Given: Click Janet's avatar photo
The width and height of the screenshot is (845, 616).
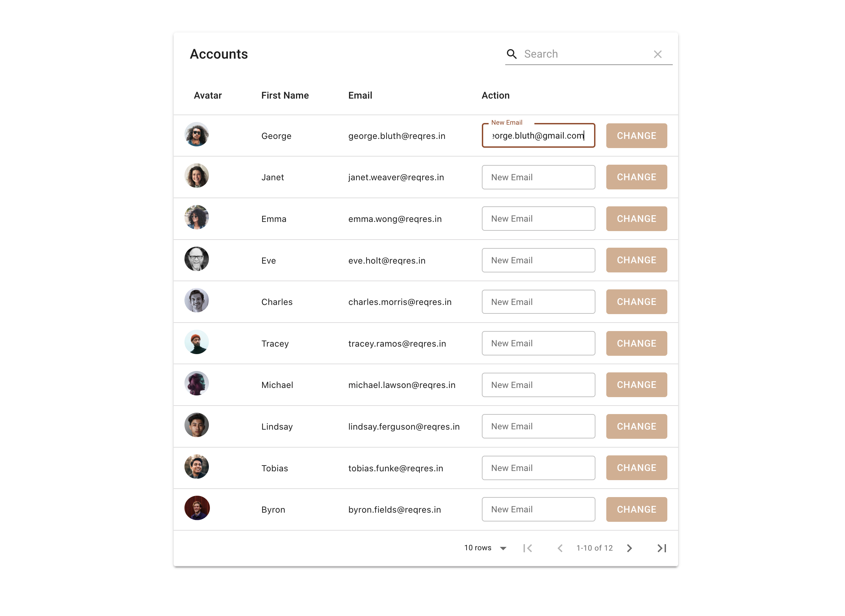Looking at the screenshot, I should coord(197,176).
